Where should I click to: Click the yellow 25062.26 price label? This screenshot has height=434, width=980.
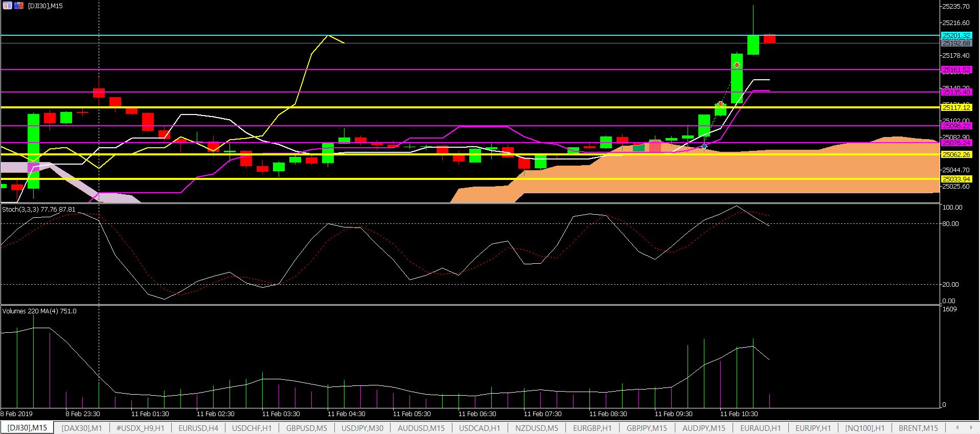coord(956,154)
